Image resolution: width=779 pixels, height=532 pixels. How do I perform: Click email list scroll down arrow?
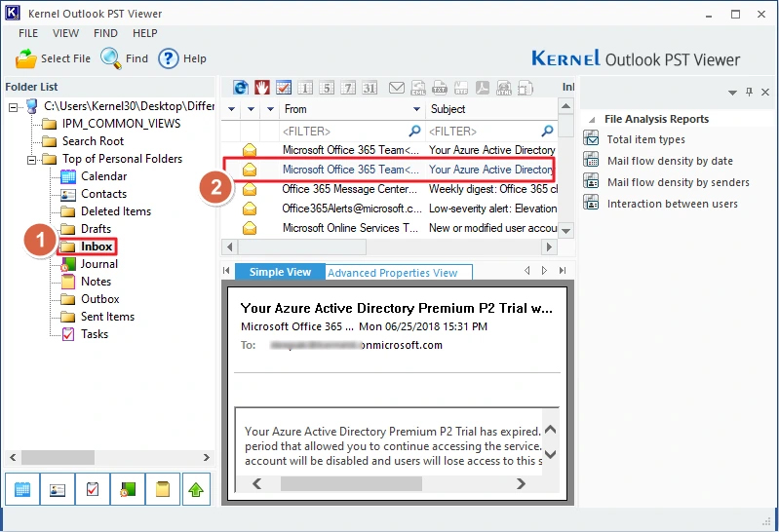pyautogui.click(x=565, y=231)
